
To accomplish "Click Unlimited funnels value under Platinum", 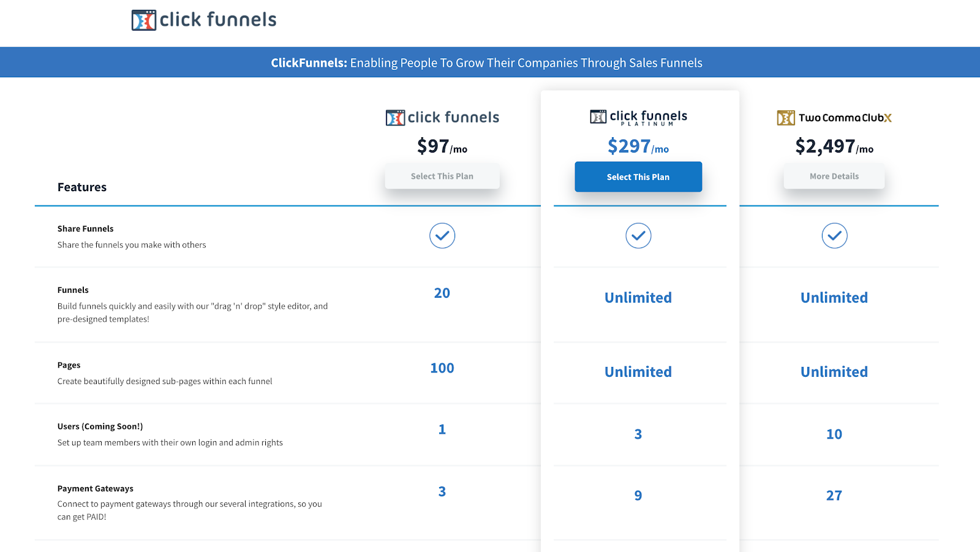I will point(638,298).
